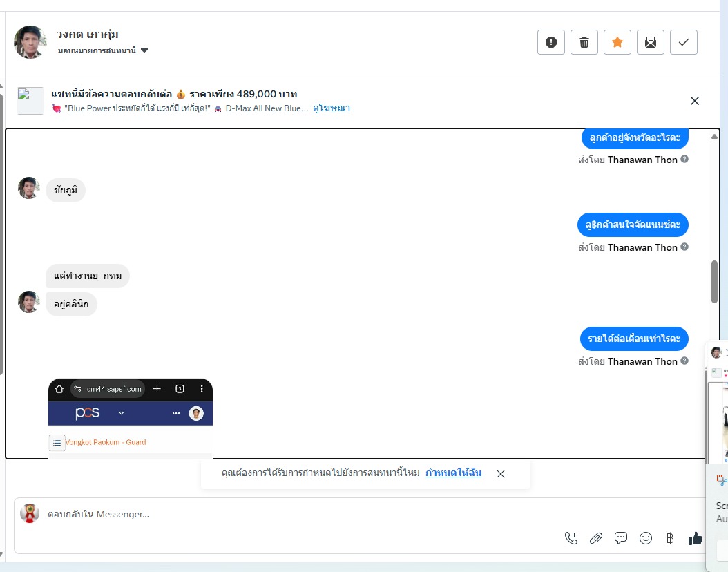Click page avatar in the reply box
Screen dimensions: 728x572
(30, 513)
